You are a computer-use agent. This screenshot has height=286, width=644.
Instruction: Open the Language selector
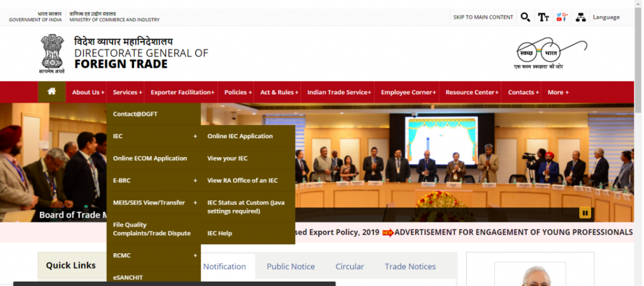pyautogui.click(x=606, y=17)
